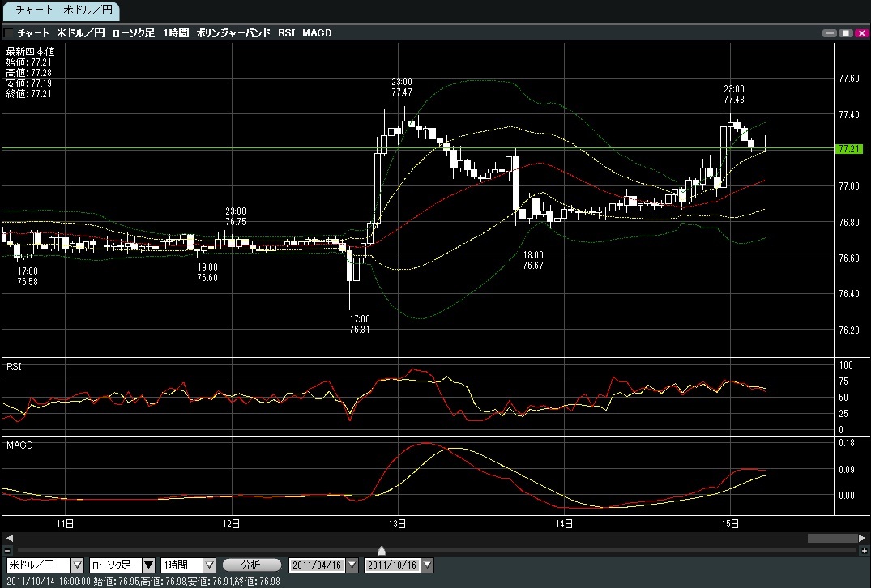Minimize the chart panel
This screenshot has height=588, width=871.
tap(829, 33)
